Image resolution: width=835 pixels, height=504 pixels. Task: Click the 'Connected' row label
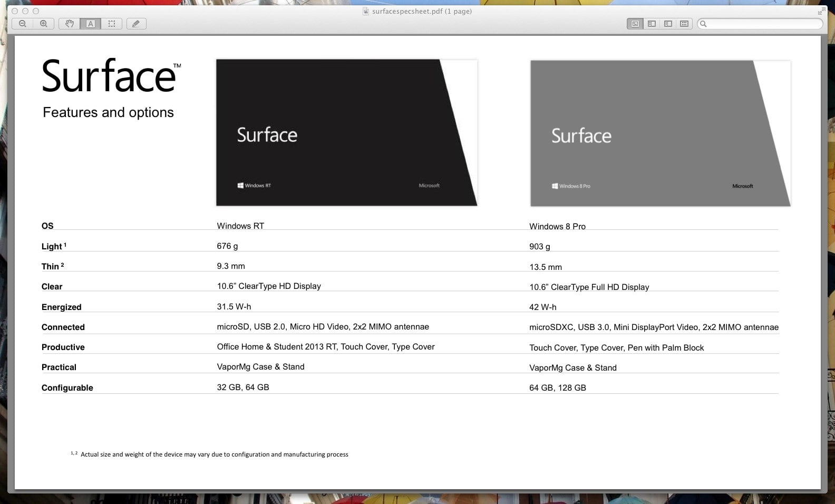point(63,327)
